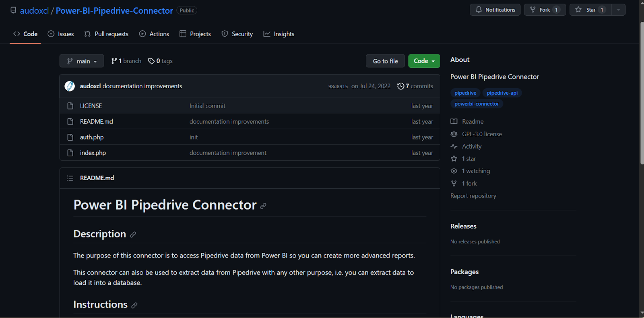The width and height of the screenshot is (644, 318).
Task: View the 0 tags link
Action: pos(160,61)
